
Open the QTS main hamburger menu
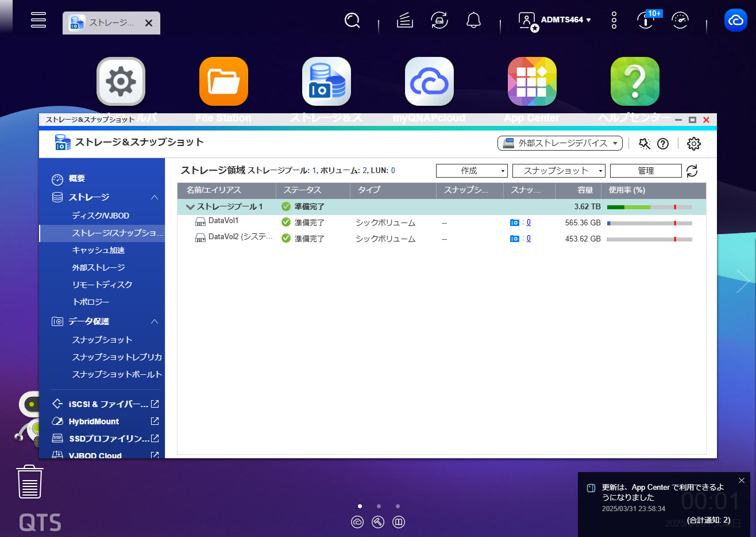[38, 20]
